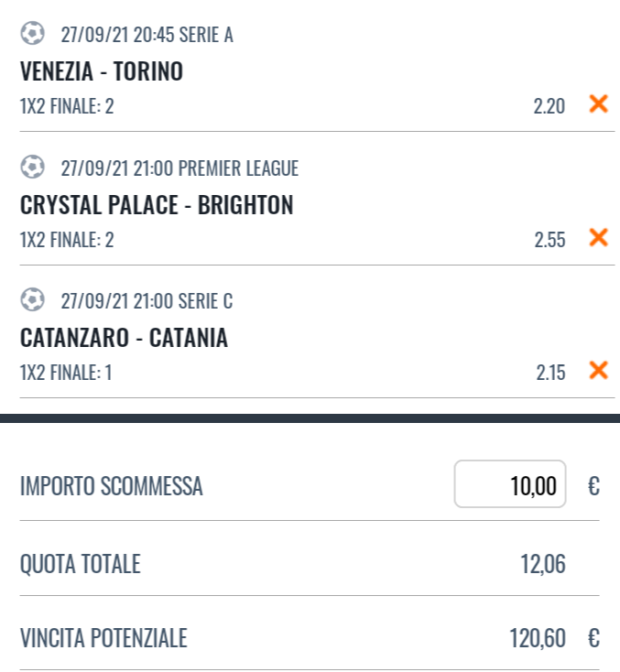This screenshot has width=620, height=672.
Task: Click soccer ball icon for Venezia match
Action: 32,35
